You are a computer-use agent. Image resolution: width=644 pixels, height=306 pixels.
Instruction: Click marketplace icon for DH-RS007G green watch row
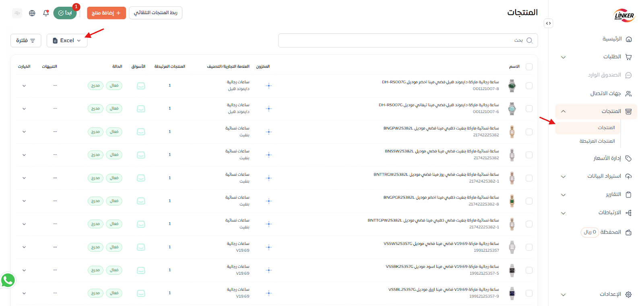coord(141,86)
